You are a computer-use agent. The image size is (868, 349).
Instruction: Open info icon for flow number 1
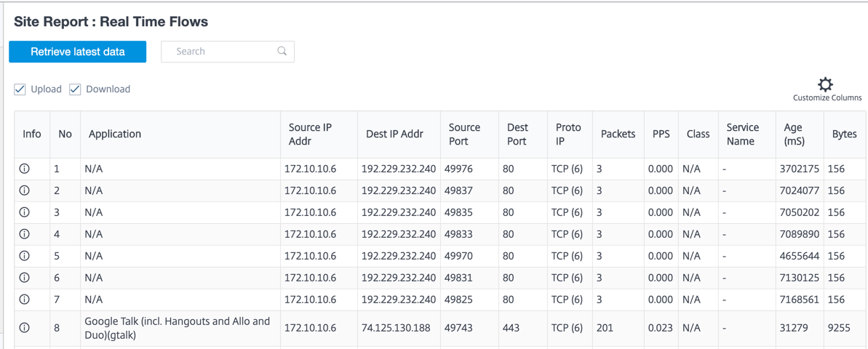(24, 169)
